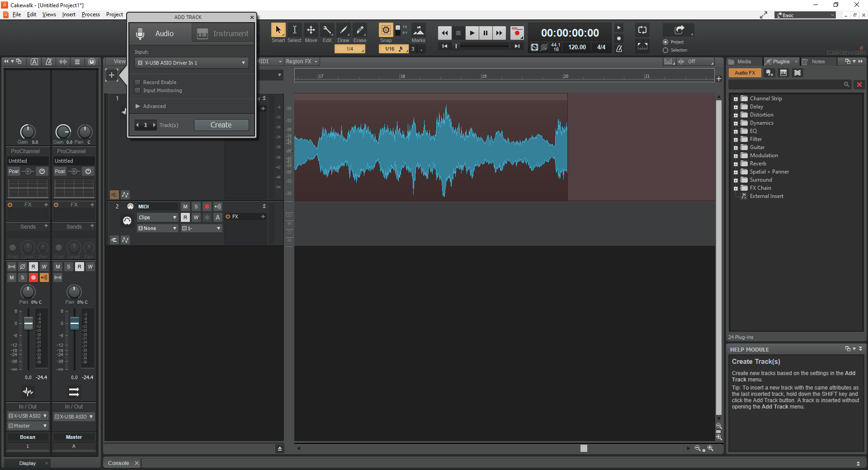Open the Region FX menu
Viewport: 868px width, 470px height.
[302, 61]
